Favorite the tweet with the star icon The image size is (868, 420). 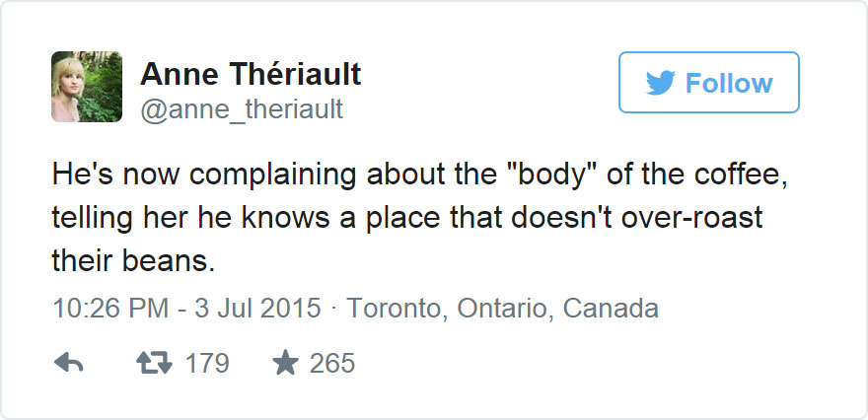pyautogui.click(x=284, y=364)
